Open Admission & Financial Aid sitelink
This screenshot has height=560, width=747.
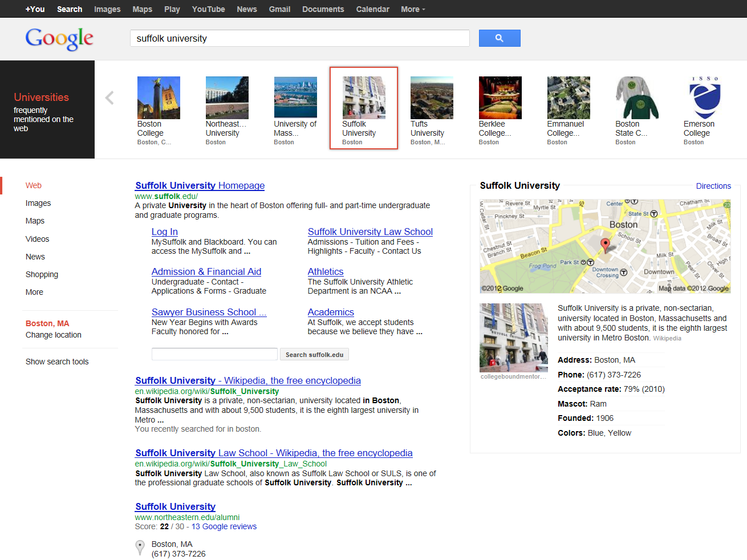pyautogui.click(x=206, y=271)
